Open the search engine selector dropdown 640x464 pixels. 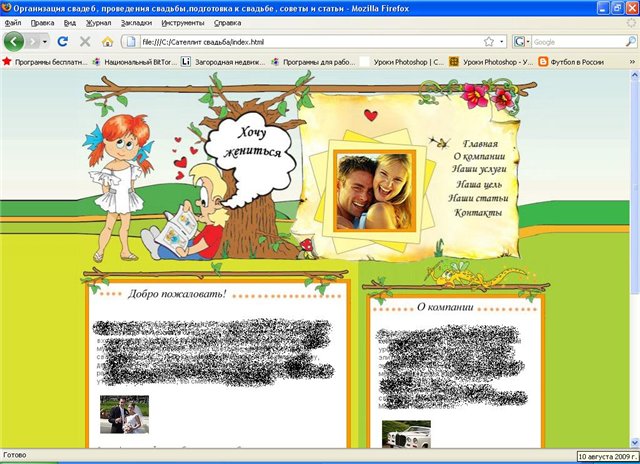(x=522, y=42)
